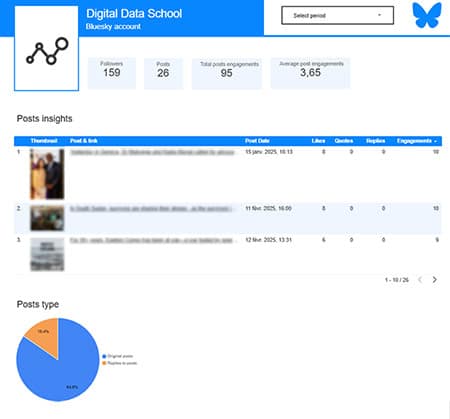Click the Posts insights heading
Viewport: 450px width, 419px height.
[44, 119]
